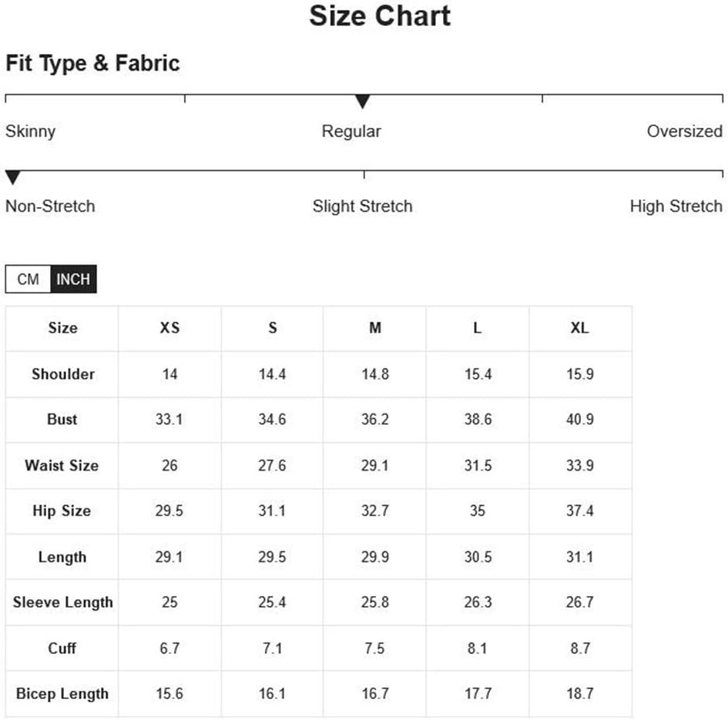Click the Sleeve Length row label
Viewport: 728px width, 720px height.
pyautogui.click(x=62, y=602)
